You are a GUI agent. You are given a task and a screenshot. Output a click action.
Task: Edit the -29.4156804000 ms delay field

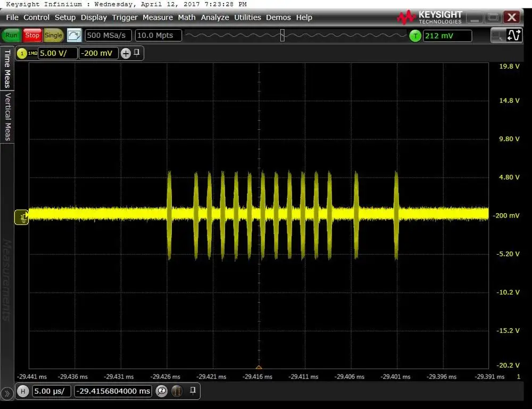[113, 391]
